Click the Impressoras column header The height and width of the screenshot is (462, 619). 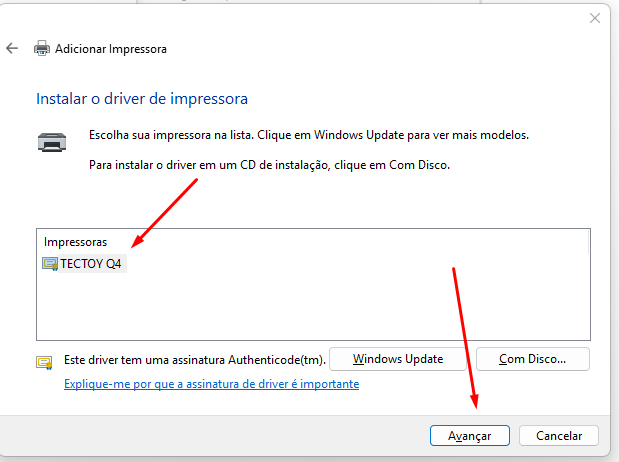(75, 242)
